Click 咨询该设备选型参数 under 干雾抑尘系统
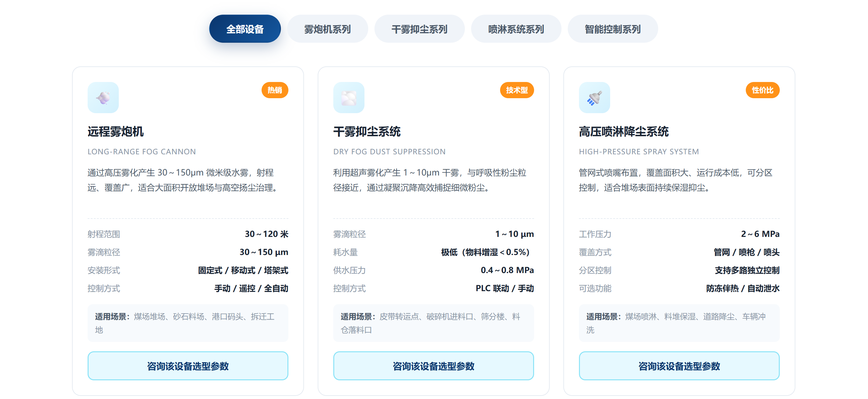This screenshot has width=868, height=399. [x=434, y=366]
